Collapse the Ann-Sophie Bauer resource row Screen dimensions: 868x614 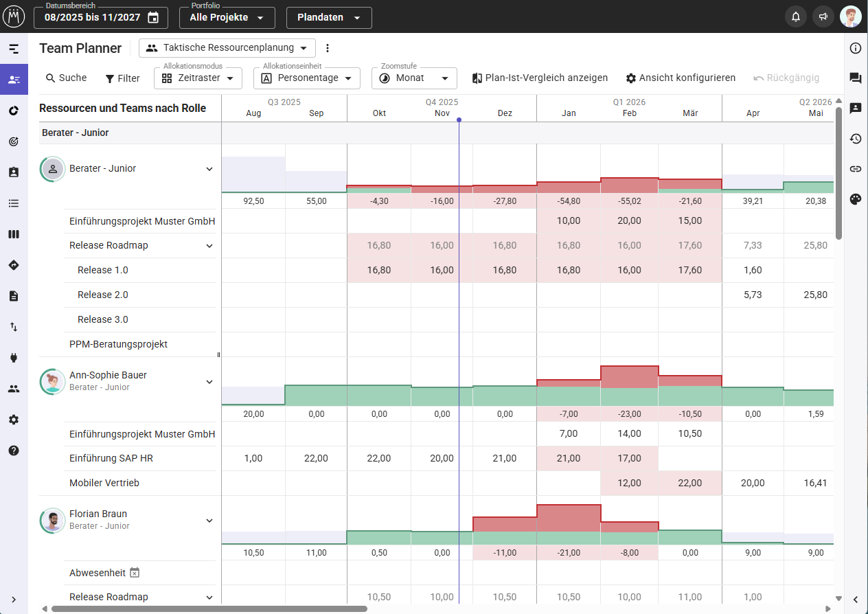coord(209,382)
